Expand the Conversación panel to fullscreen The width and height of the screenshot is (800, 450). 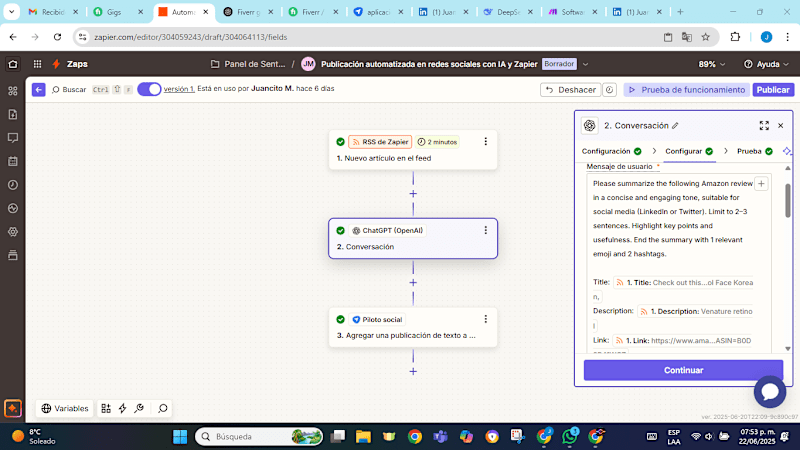[x=764, y=126]
